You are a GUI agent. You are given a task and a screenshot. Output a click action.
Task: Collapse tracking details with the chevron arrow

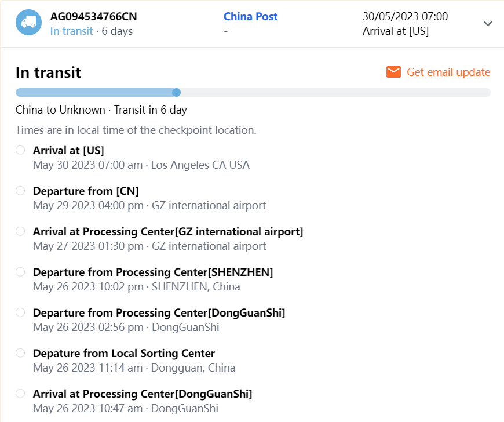[x=488, y=23]
